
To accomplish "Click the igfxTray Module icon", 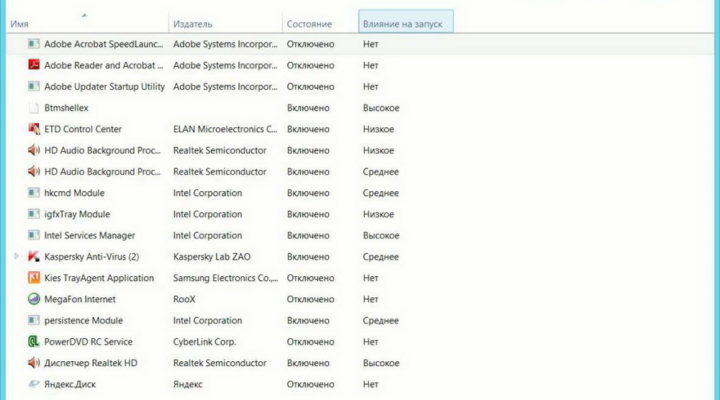I will tap(34, 214).
